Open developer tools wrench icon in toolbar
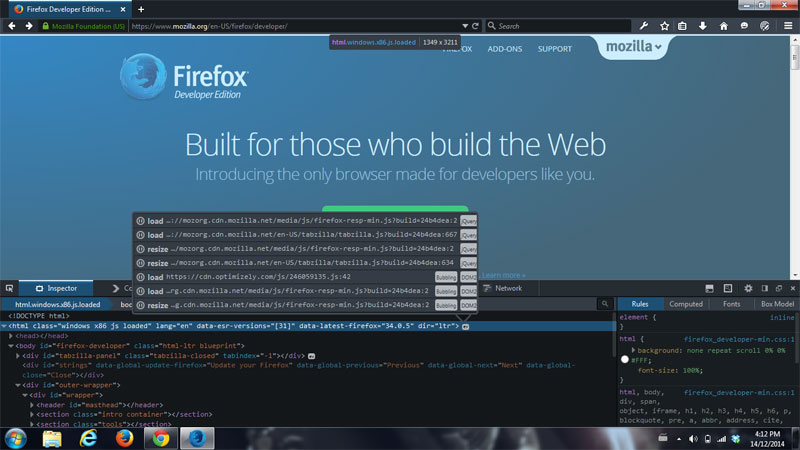Screen dimensions: 800x450 pos(644,26)
